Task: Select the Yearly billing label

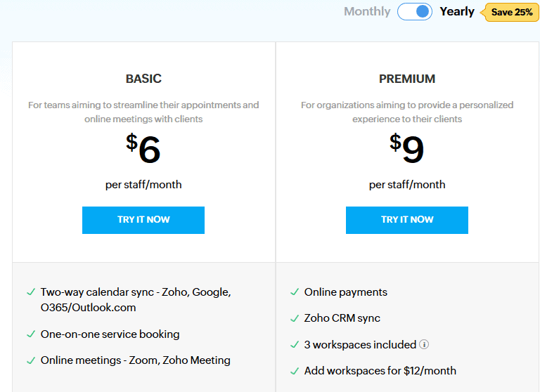Action: 457,12
